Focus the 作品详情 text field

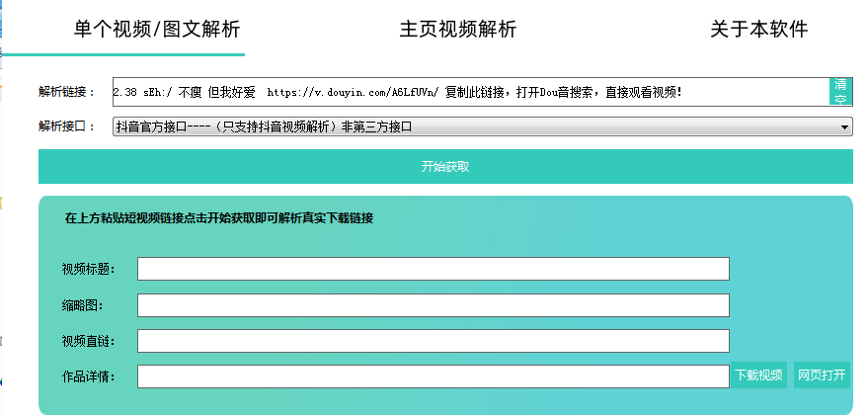pos(433,376)
